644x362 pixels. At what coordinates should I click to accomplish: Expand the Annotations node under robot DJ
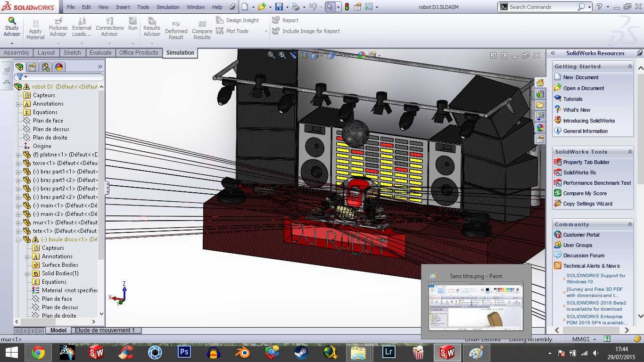click(18, 104)
